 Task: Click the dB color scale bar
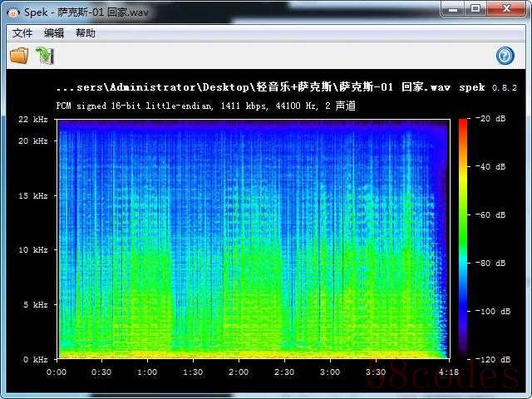click(x=462, y=239)
